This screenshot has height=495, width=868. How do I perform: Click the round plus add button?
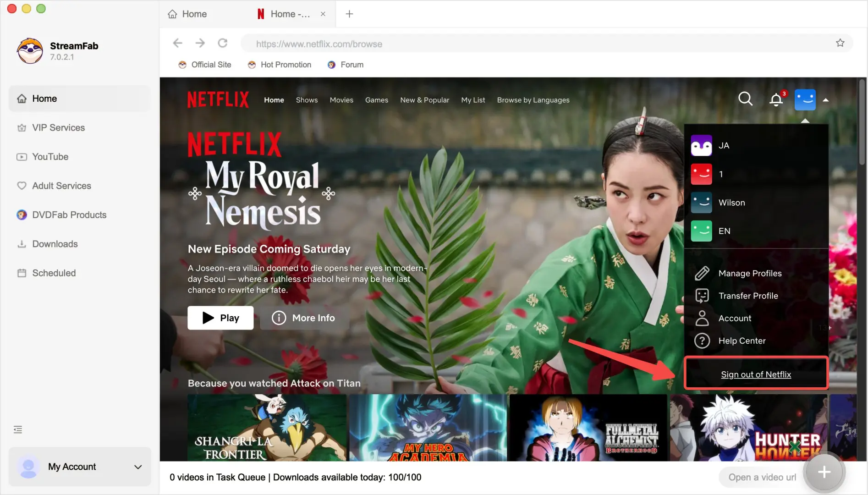824,472
